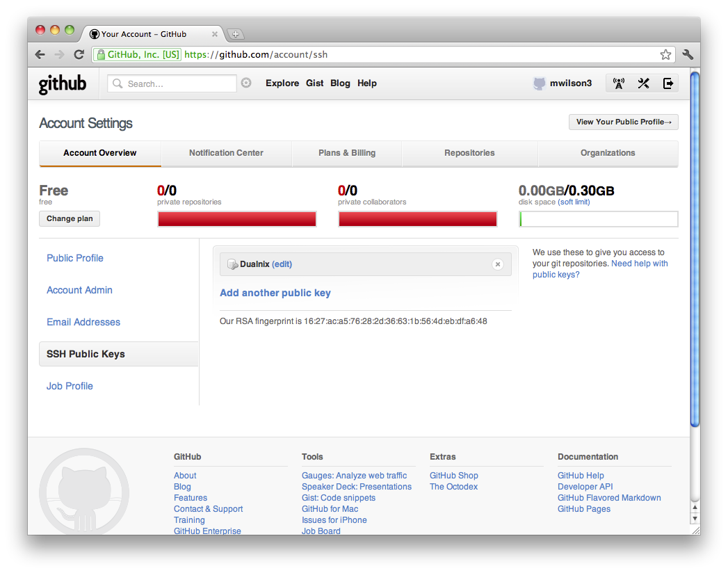The width and height of the screenshot is (728, 573).
Task: Open account settings with the wrench icon
Action: point(643,83)
